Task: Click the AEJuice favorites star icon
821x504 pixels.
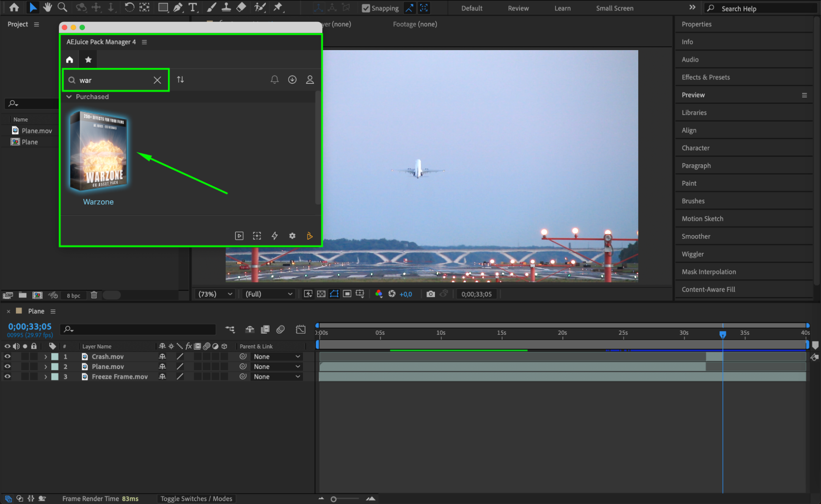Action: tap(88, 60)
